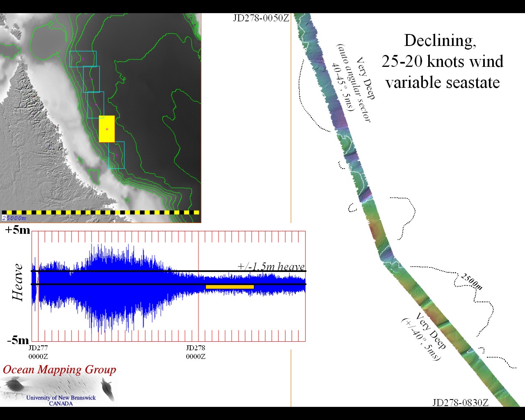This screenshot has width=525, height=420.
Task: Click the JD278 0000Z time axis label
Action: coord(196,352)
